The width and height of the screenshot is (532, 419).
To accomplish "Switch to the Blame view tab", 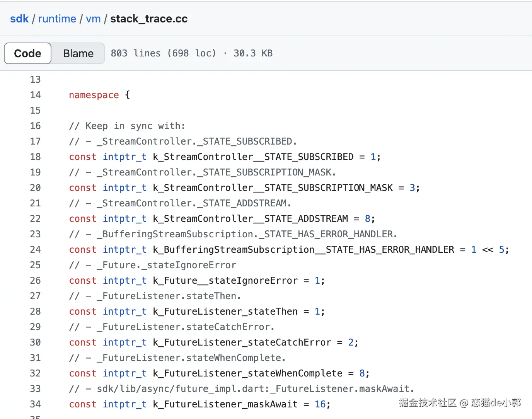I will [78, 53].
